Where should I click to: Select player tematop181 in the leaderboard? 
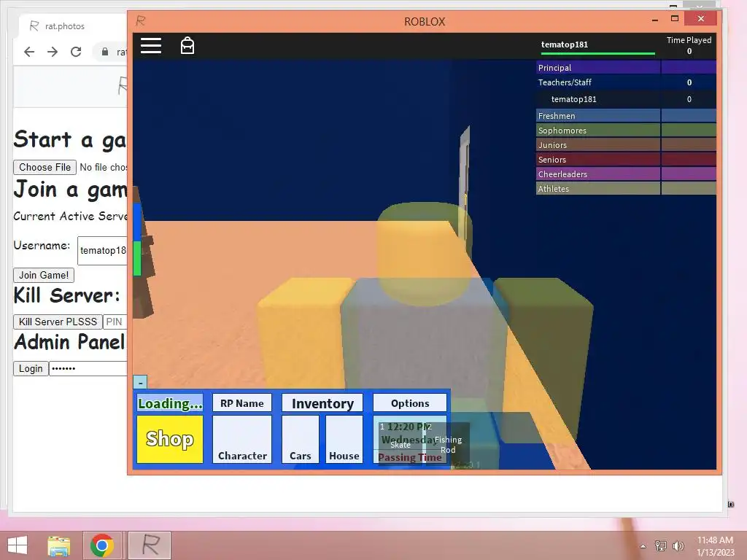[x=626, y=99]
